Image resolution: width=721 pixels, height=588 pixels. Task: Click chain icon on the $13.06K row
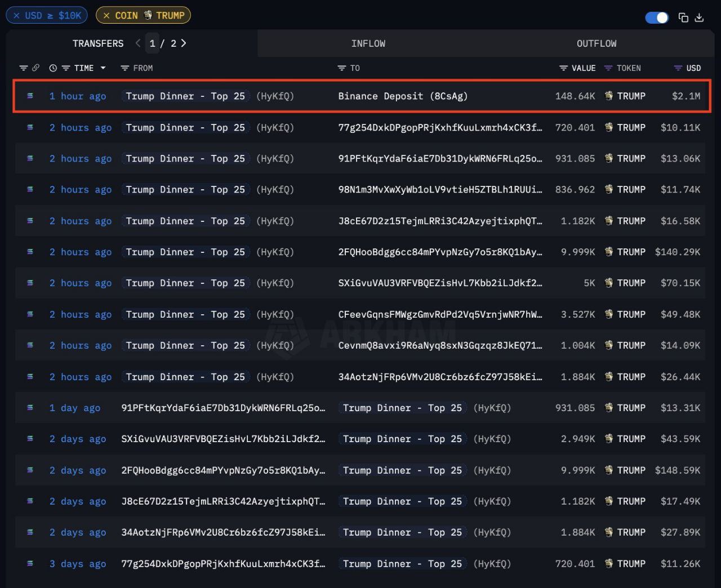(30, 158)
